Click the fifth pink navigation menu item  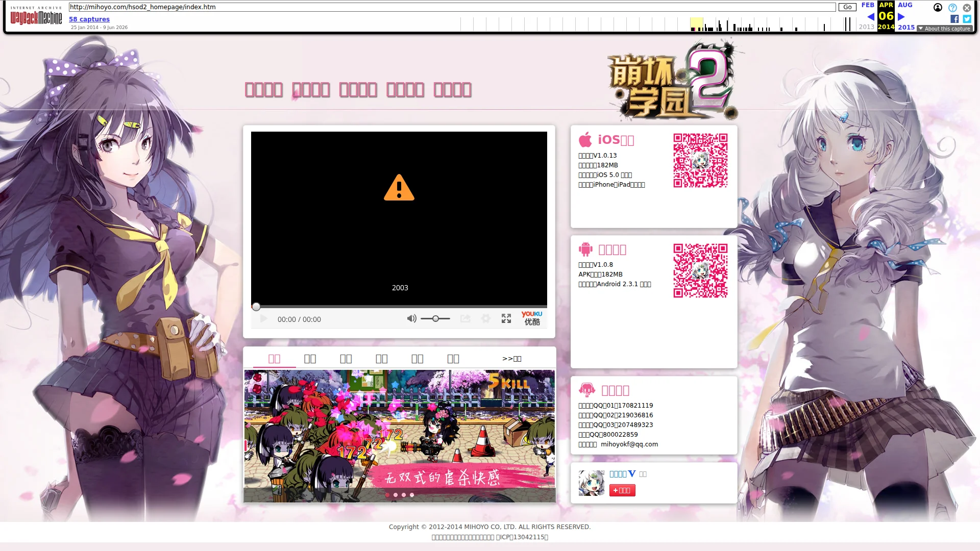pos(453,90)
